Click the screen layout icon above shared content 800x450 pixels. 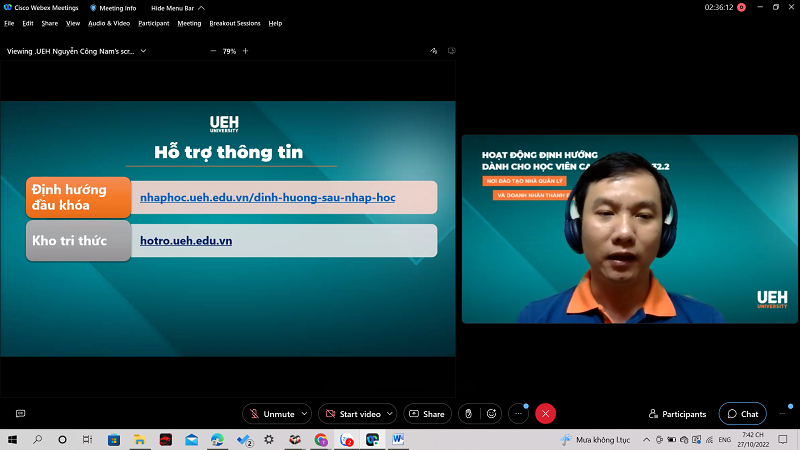[452, 51]
